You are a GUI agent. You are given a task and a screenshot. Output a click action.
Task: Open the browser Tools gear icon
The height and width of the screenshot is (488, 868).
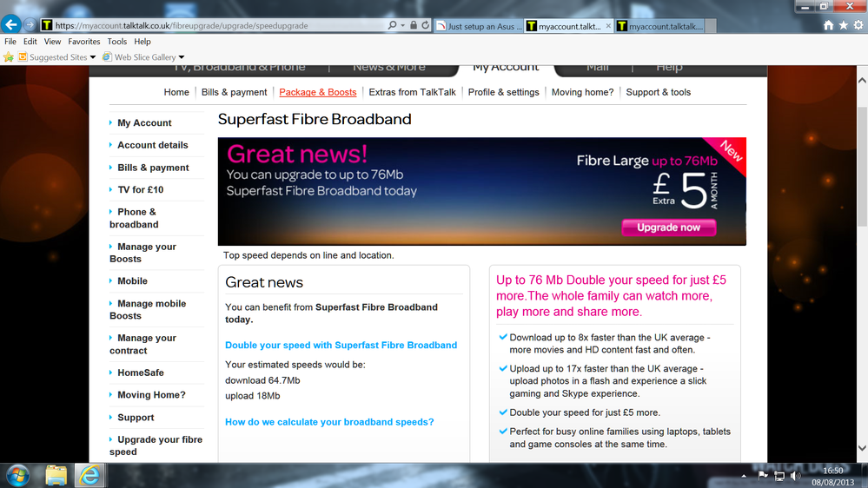(858, 25)
